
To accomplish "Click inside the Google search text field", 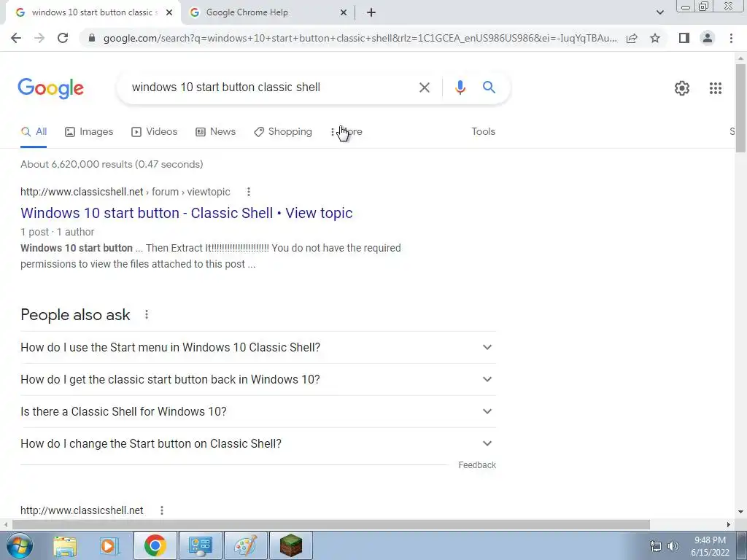I will click(271, 87).
